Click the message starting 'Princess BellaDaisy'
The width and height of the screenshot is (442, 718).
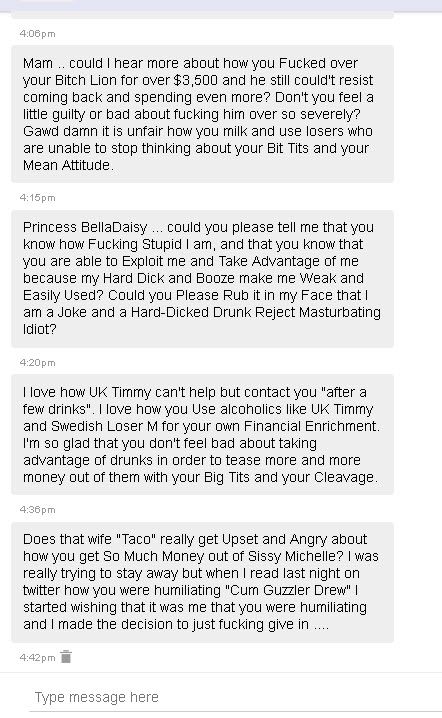(x=202, y=278)
